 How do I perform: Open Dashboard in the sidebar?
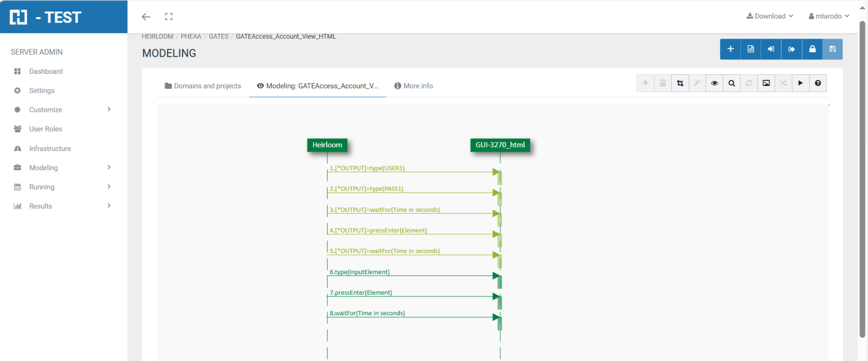(46, 71)
